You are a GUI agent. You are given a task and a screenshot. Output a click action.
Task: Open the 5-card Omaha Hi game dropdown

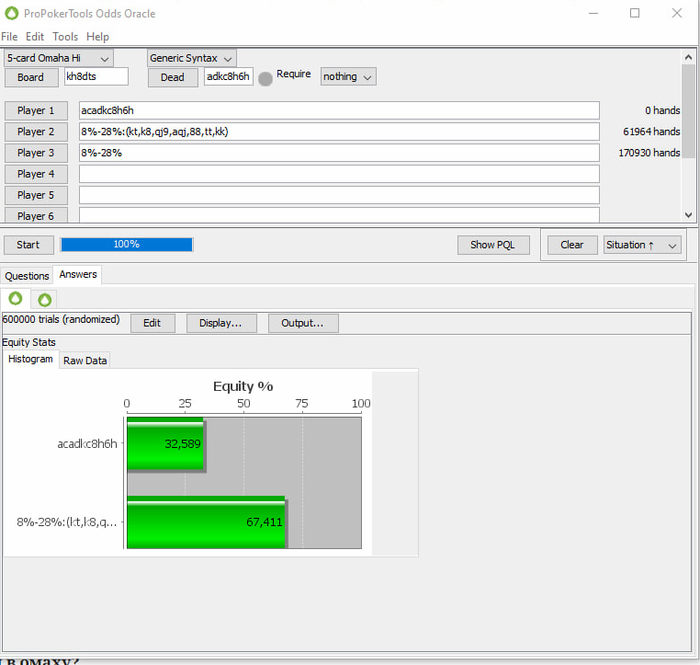pos(58,58)
